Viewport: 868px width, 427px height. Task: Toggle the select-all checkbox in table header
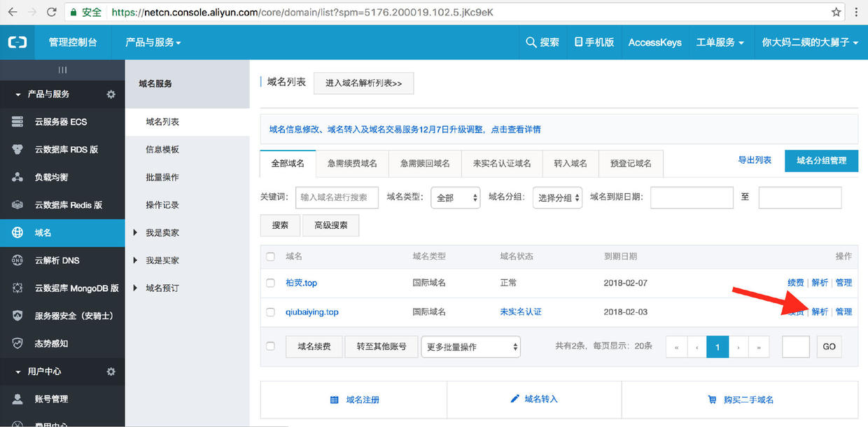click(x=271, y=257)
